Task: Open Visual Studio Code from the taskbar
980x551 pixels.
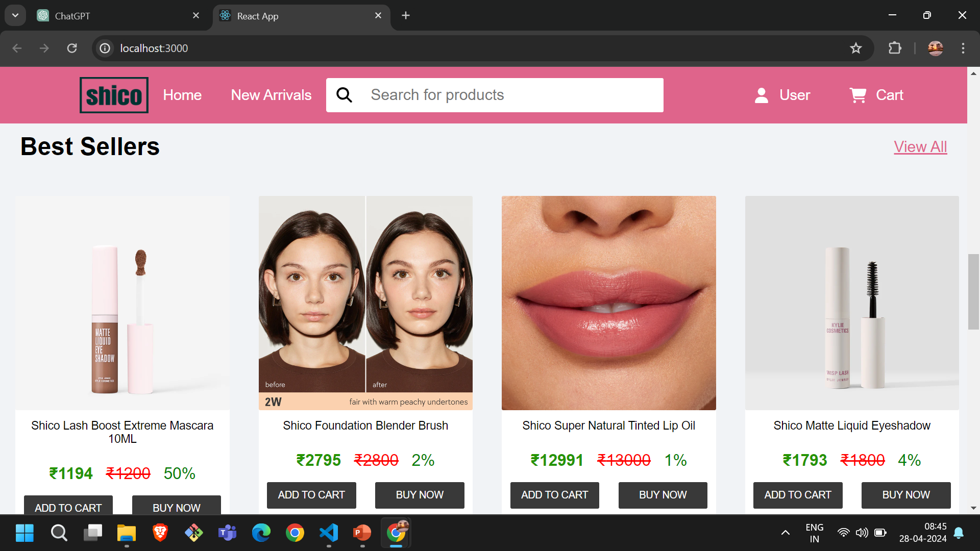Action: coord(329,533)
